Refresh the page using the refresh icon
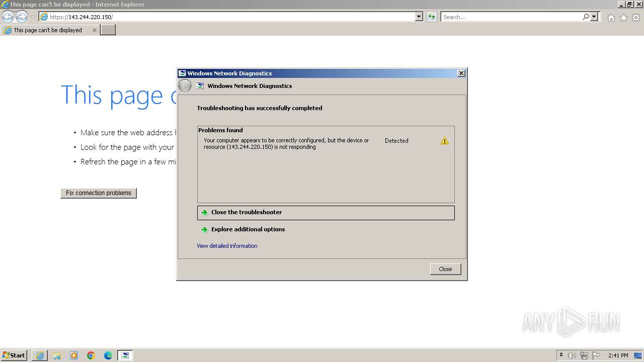Screen dimensions: 644x362 [x=432, y=17]
